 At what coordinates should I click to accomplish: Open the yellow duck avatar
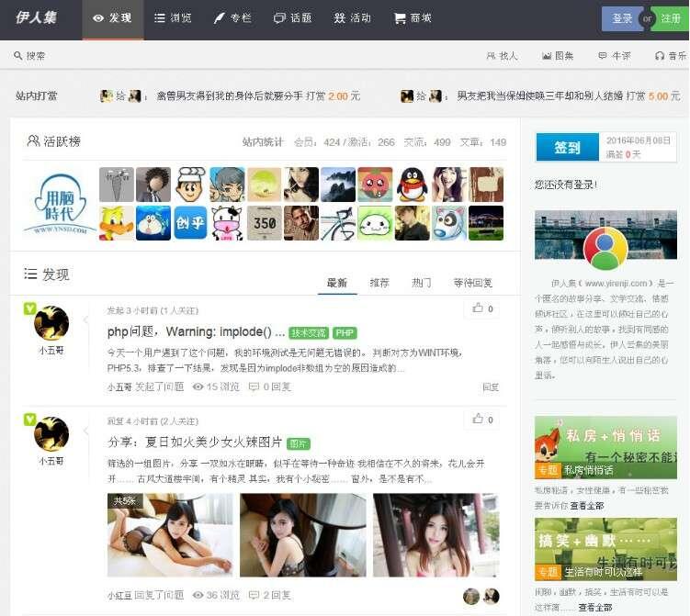pos(116,223)
